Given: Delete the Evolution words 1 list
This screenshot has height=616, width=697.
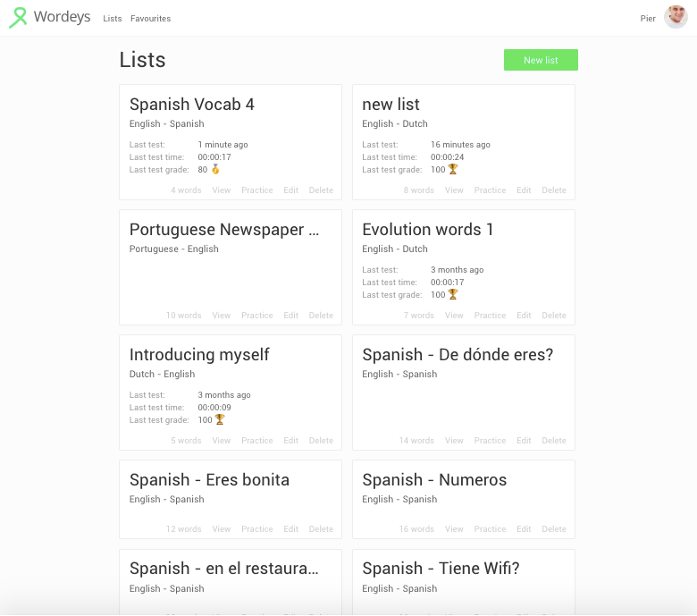Looking at the screenshot, I should [x=554, y=315].
